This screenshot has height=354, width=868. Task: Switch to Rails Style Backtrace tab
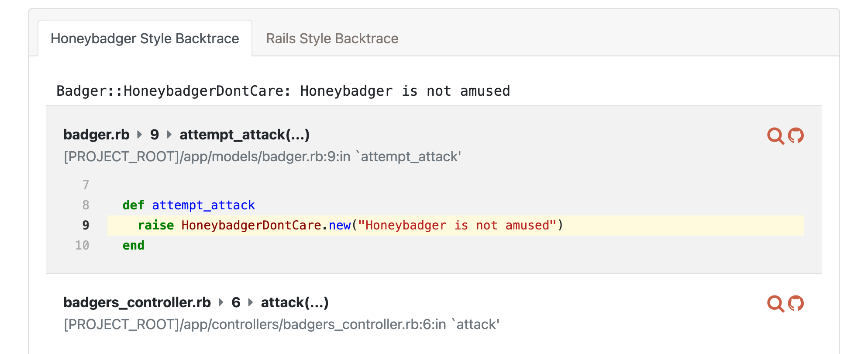(x=332, y=38)
